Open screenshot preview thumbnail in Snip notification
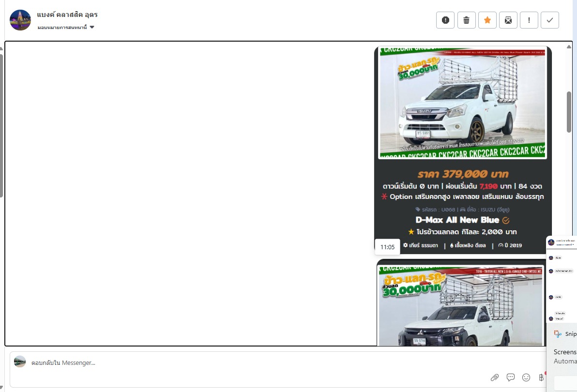 click(x=562, y=279)
